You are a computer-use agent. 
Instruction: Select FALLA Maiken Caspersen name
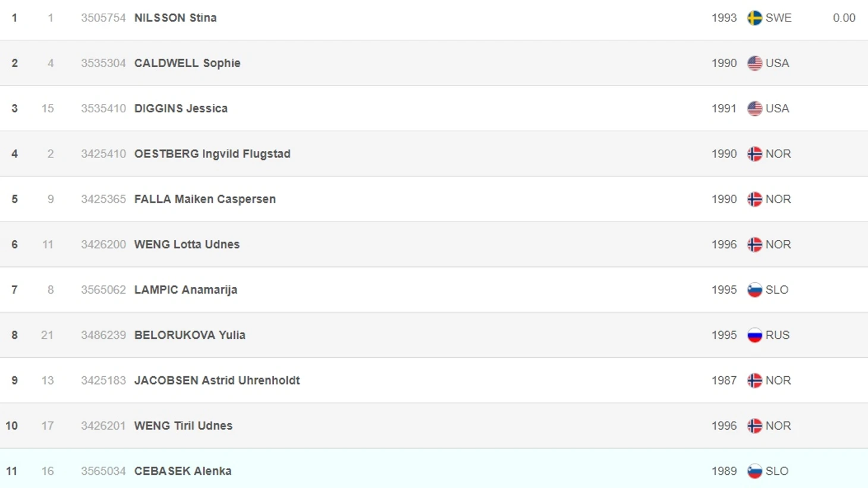[205, 199]
